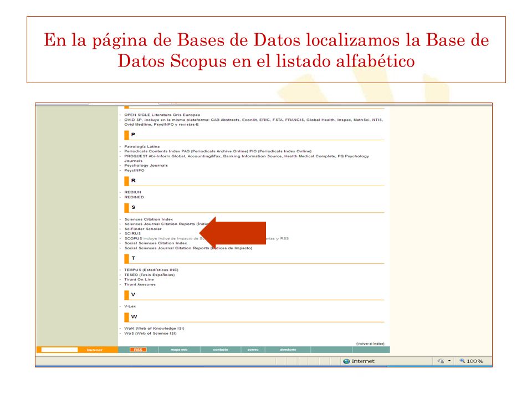Open OPEN SIGLE Literatura Gris Europea link
The height and width of the screenshot is (399, 532).
point(162,115)
